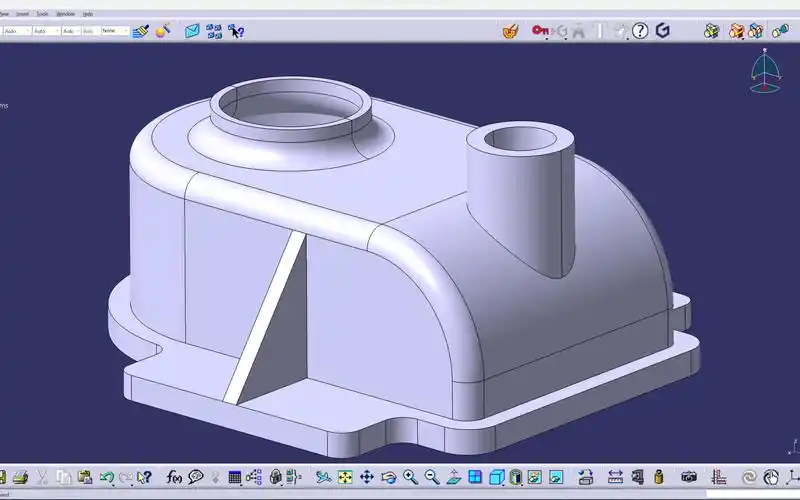The width and height of the screenshot is (800, 500).
Task: Open Measure Between ruler tool
Action: [615, 477]
